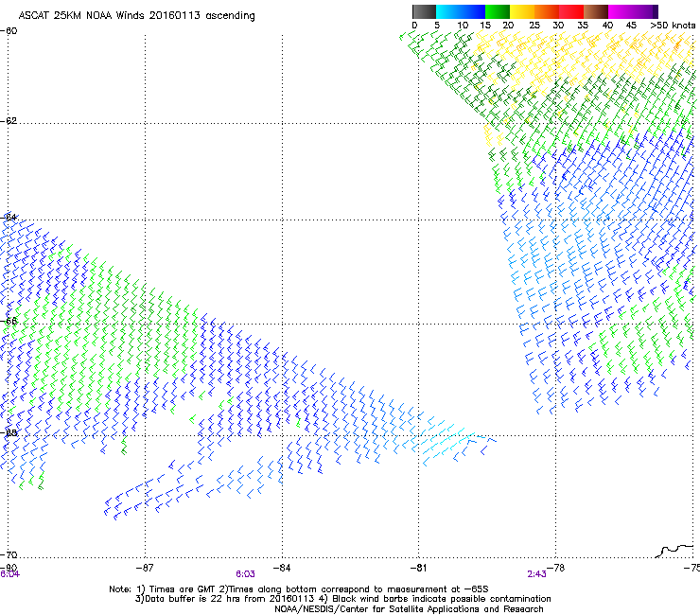Click the longitude label -87
Screen dimensions: 700x615
click(x=145, y=568)
